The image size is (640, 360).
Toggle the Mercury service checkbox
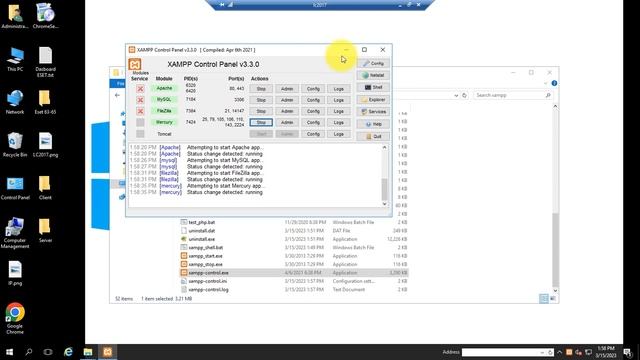(x=140, y=122)
